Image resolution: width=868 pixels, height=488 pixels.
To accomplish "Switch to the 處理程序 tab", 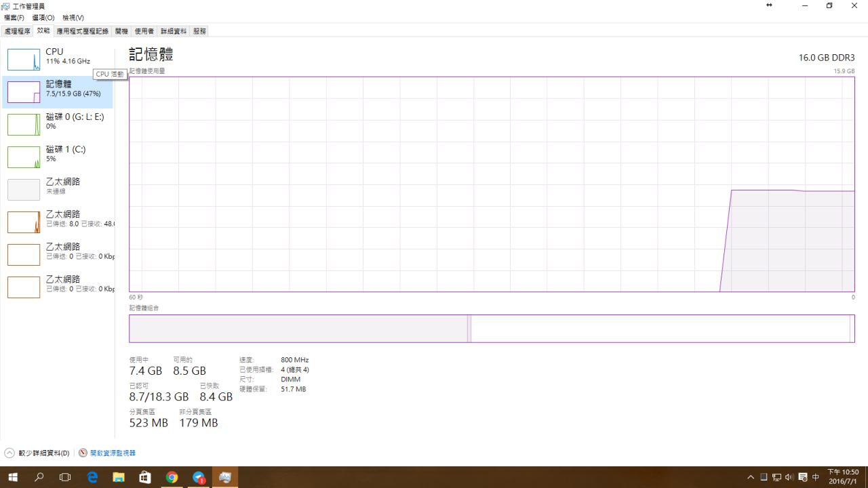I will (17, 31).
